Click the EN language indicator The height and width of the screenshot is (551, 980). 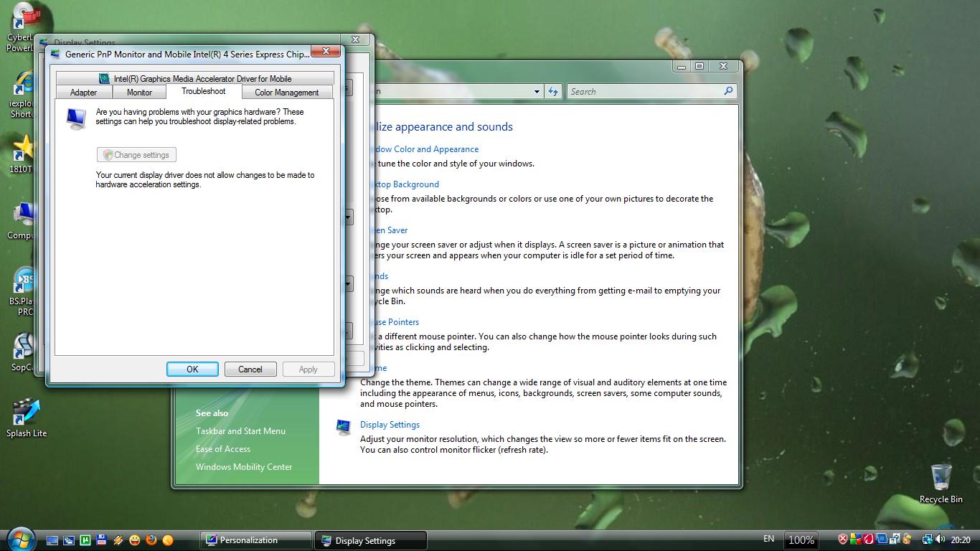click(768, 539)
